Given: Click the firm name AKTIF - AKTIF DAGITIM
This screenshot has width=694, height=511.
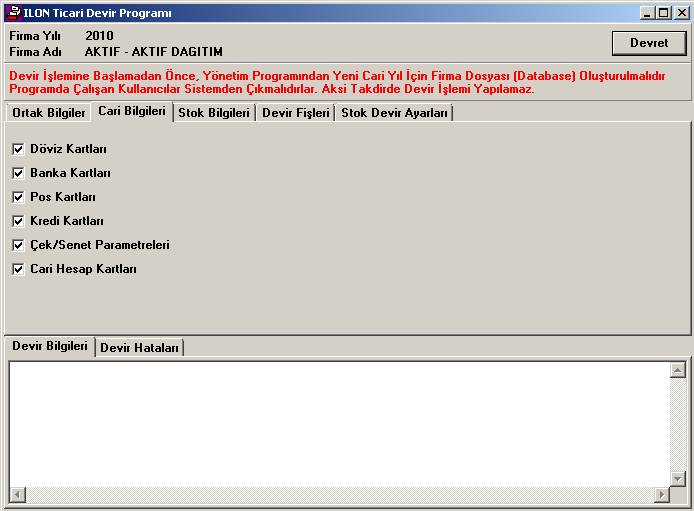Looking at the screenshot, I should 154,52.
